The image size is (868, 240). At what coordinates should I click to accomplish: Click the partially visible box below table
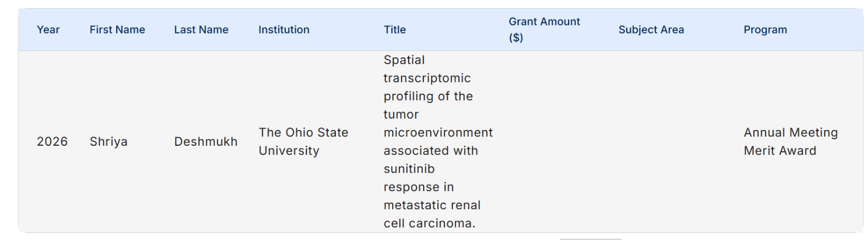590,238
